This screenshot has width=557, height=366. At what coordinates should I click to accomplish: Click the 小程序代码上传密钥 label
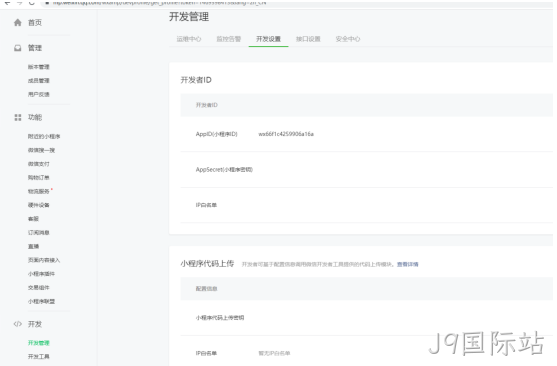click(x=220, y=318)
